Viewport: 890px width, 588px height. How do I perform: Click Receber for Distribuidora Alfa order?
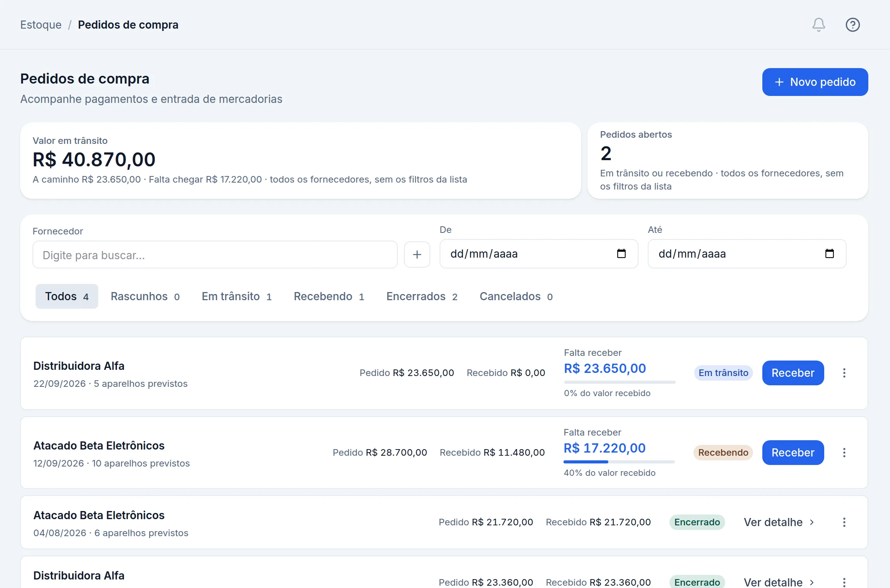(x=793, y=373)
